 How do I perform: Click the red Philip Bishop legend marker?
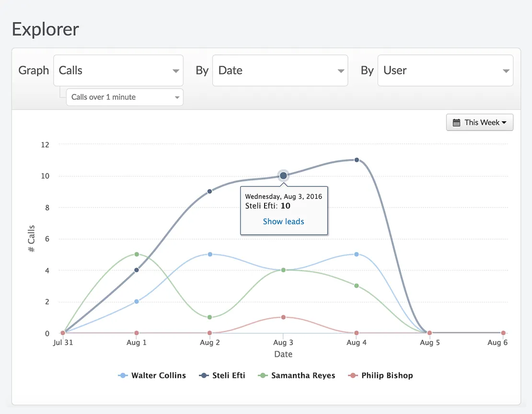click(x=353, y=375)
